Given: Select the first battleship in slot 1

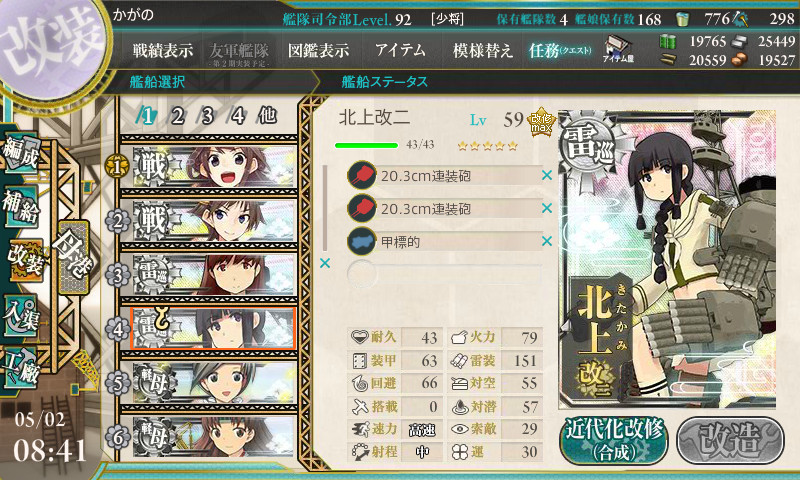Looking at the screenshot, I should [214, 167].
